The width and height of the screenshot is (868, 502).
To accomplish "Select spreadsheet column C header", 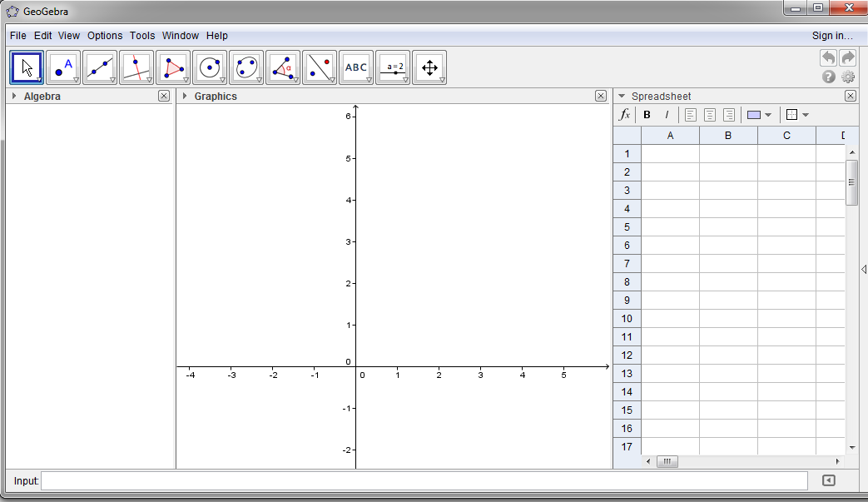I will [786, 136].
